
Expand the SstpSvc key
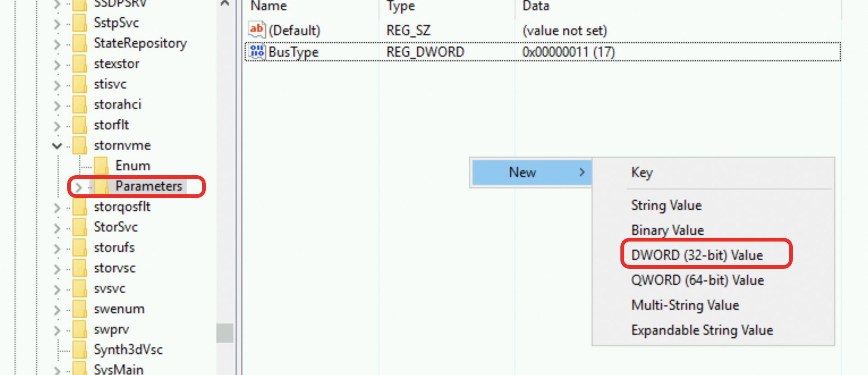click(57, 24)
